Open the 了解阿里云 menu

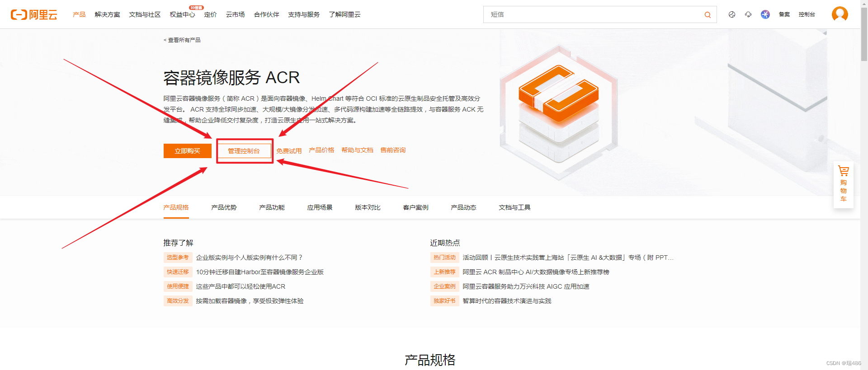[x=345, y=14]
